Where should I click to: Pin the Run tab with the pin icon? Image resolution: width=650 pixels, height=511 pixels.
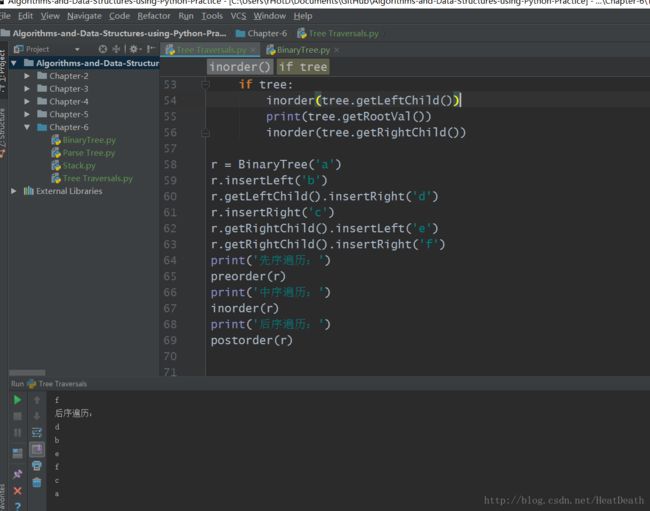coord(17,474)
